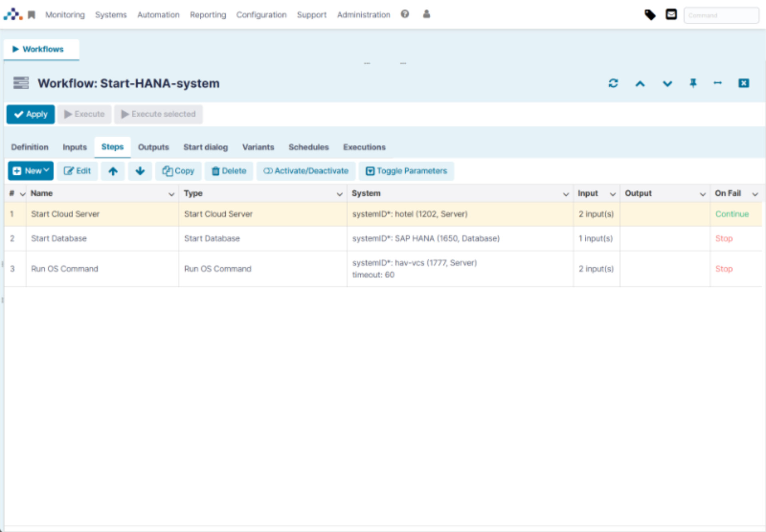Open the Name column dropdown arrow
The image size is (766, 532).
click(171, 194)
